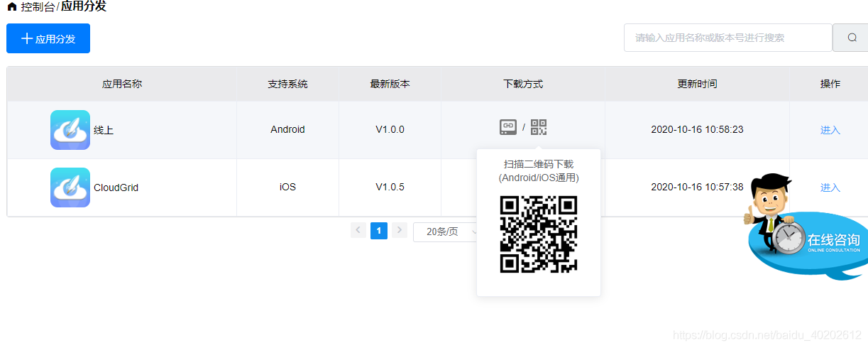Click the download link icon for 线上
The image size is (868, 348).
[x=508, y=127]
